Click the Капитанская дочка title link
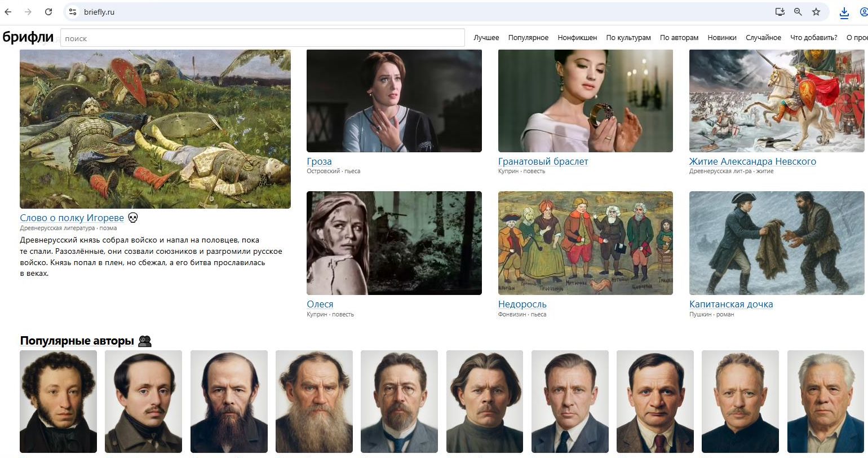Image resolution: width=868 pixels, height=458 pixels. point(730,304)
